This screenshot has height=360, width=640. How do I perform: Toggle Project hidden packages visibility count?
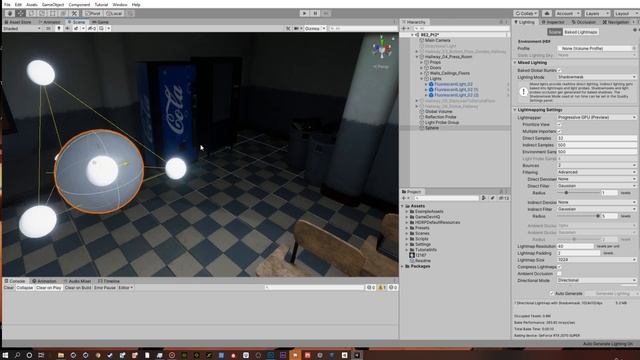503,198
